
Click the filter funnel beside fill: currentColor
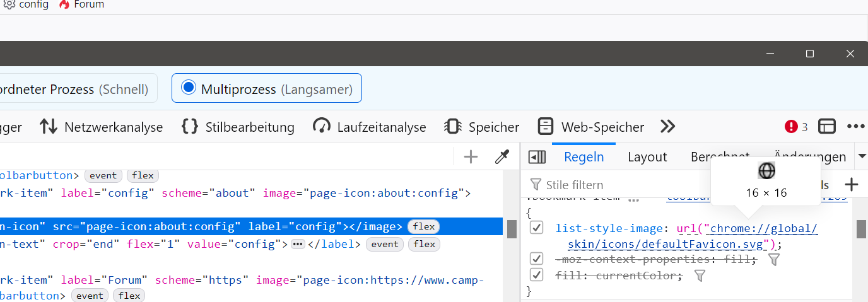pyautogui.click(x=700, y=276)
